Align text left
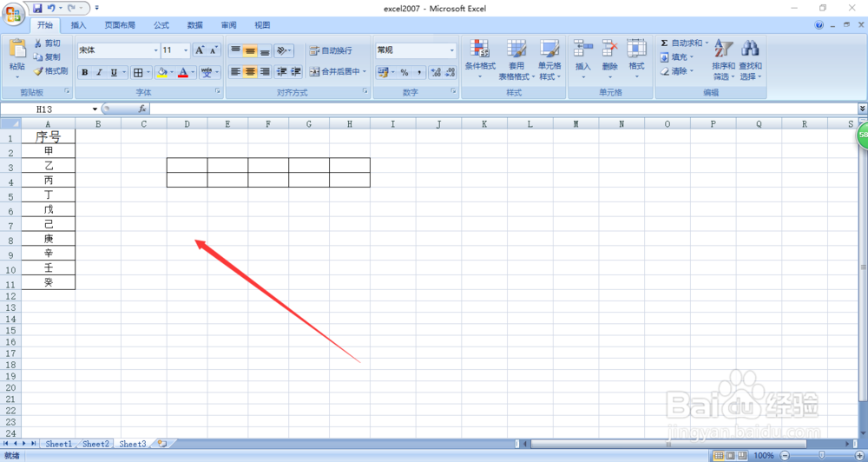868x462 pixels. click(235, 71)
